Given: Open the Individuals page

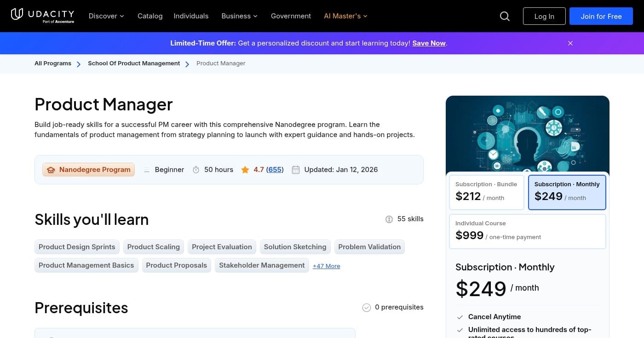Looking at the screenshot, I should (191, 16).
